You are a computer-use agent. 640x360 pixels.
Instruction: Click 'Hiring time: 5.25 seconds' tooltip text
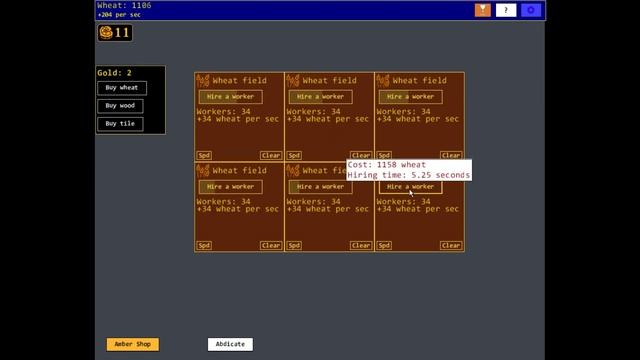tap(409, 175)
